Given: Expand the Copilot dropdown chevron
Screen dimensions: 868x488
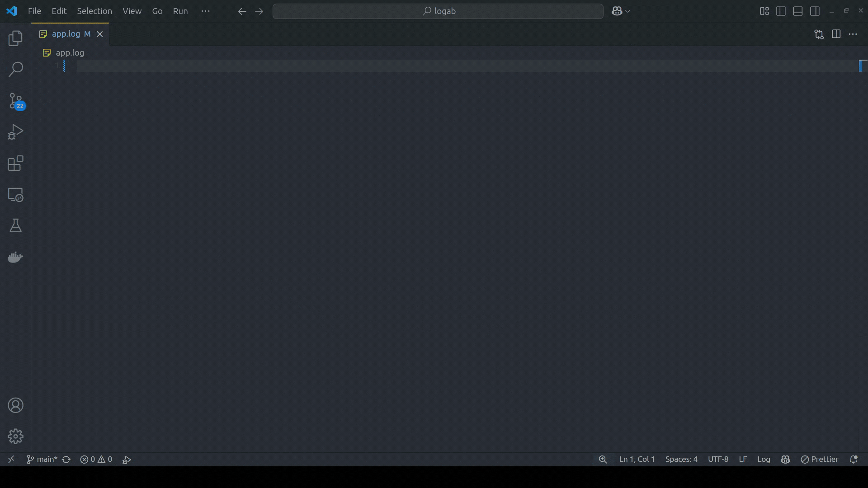Looking at the screenshot, I should 627,11.
